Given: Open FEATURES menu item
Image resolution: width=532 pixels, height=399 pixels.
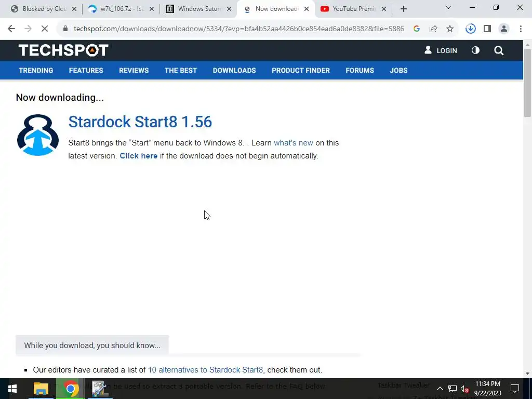Looking at the screenshot, I should tap(86, 70).
